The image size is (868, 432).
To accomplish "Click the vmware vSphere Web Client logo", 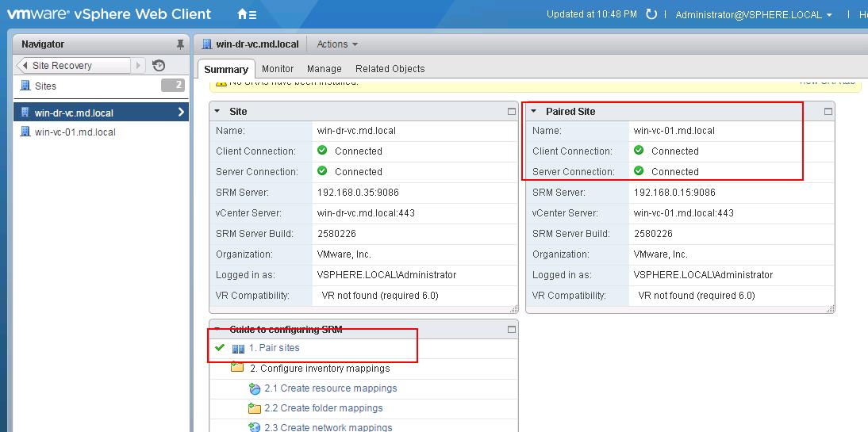I will (x=109, y=13).
